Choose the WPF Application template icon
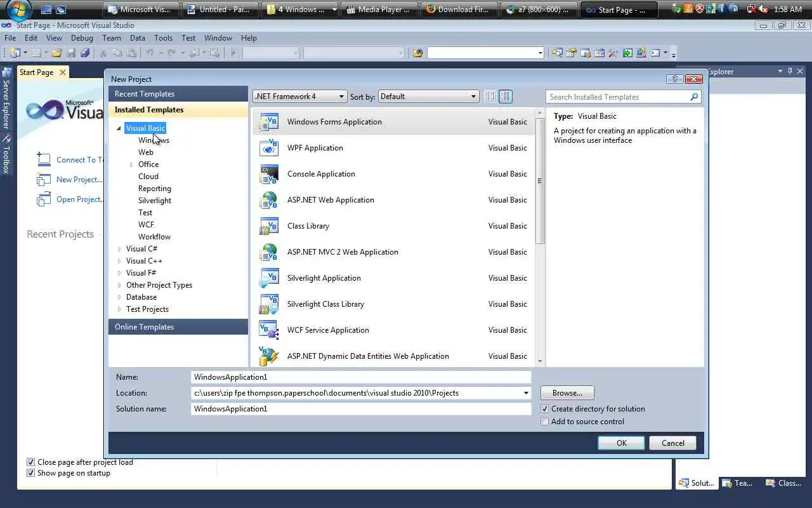The width and height of the screenshot is (812, 508). point(269,148)
